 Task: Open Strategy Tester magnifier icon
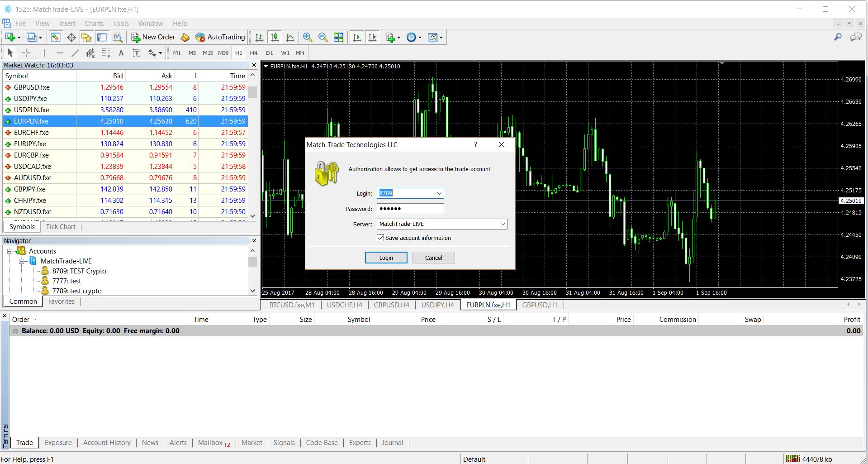point(118,37)
